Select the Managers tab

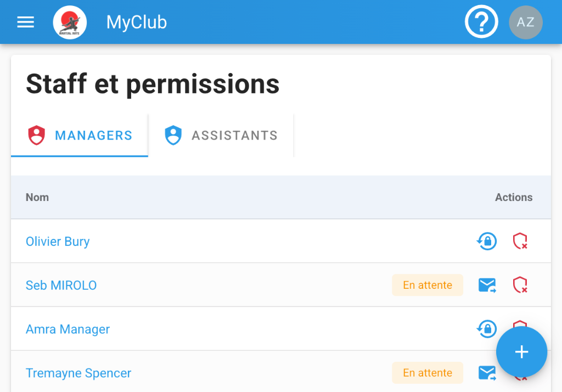coord(80,136)
